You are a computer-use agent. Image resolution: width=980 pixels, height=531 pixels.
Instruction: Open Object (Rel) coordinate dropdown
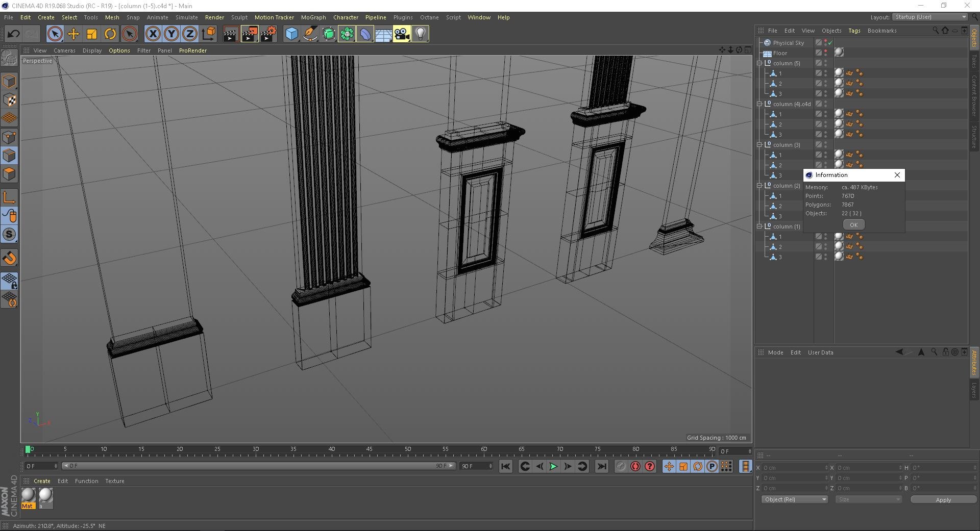[794, 499]
